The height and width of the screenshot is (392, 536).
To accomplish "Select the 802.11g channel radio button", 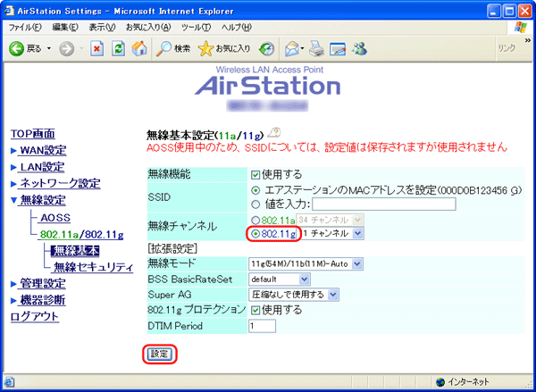I will (255, 234).
